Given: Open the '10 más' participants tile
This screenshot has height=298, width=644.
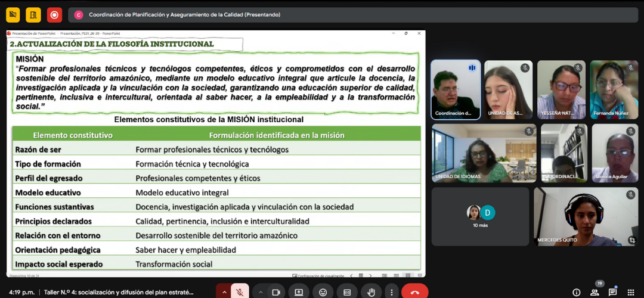Looking at the screenshot, I should tap(480, 216).
